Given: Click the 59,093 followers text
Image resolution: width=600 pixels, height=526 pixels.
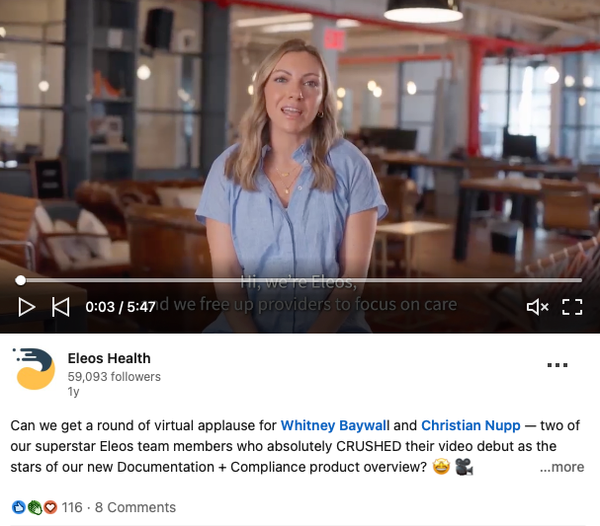Looking at the screenshot, I should point(114,377).
